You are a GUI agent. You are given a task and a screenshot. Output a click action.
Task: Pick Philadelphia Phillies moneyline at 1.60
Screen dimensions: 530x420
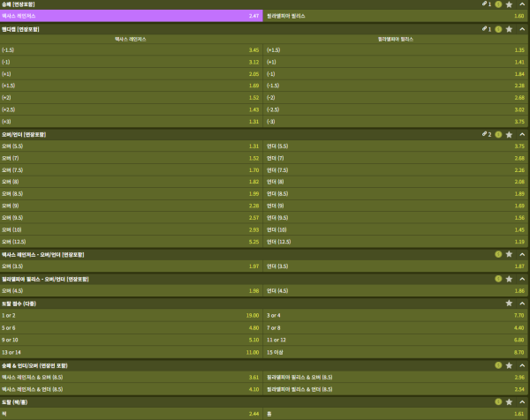(397, 16)
